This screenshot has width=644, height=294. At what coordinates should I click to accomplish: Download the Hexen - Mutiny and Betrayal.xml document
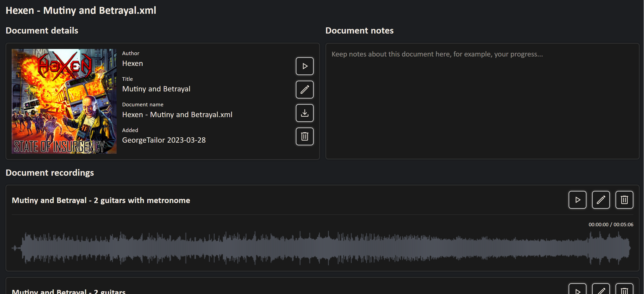[x=305, y=113]
